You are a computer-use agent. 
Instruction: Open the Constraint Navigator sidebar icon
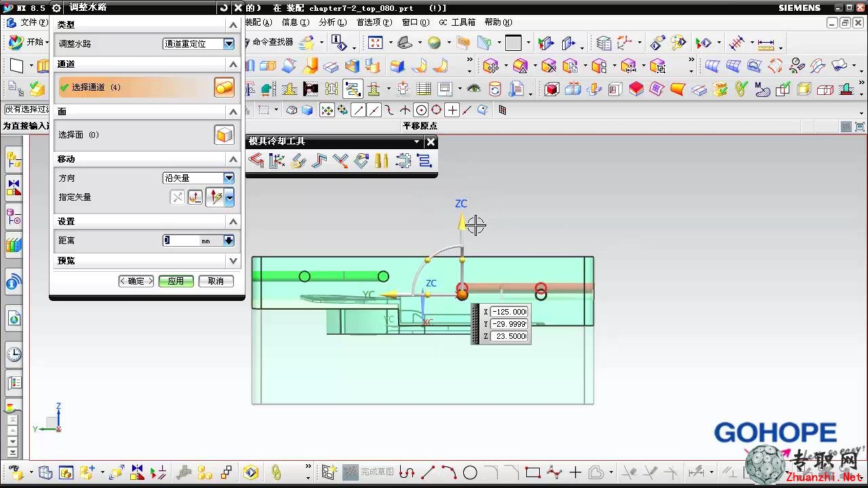point(14,188)
